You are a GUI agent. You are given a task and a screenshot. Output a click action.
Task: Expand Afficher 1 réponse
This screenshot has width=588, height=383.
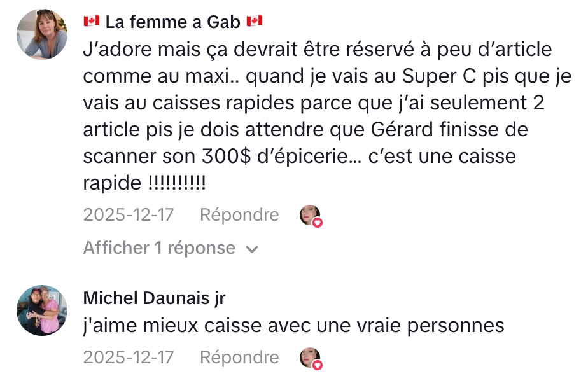pyautogui.click(x=159, y=248)
